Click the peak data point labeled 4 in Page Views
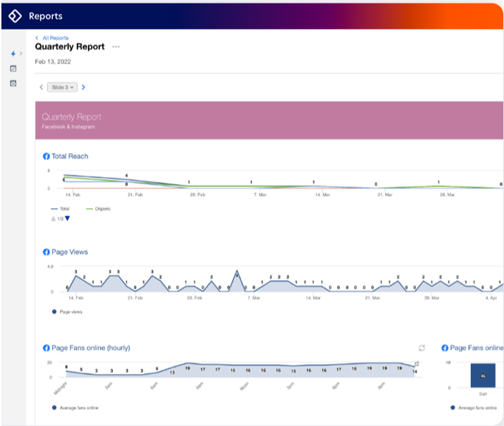504x426 pixels. pyautogui.click(x=237, y=271)
